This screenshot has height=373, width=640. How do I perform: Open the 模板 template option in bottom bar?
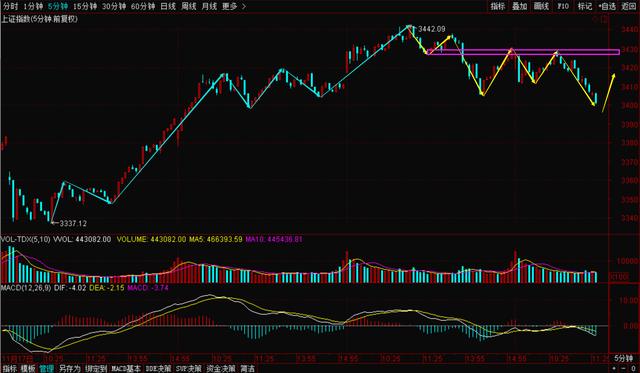[x=28, y=369]
